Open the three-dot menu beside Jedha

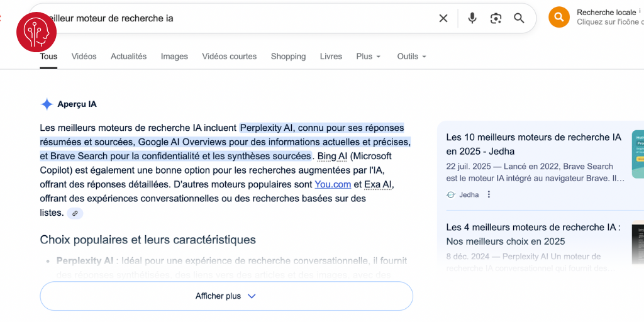tap(489, 195)
